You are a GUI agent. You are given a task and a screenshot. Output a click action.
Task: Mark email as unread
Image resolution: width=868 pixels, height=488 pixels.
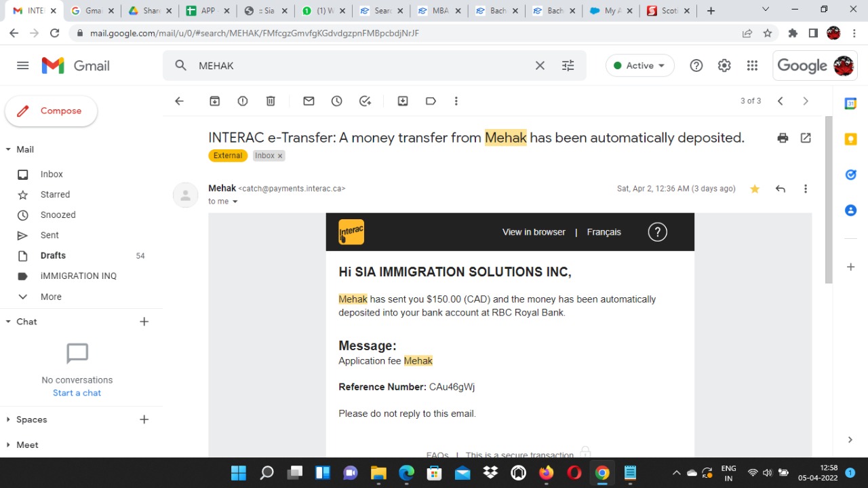(309, 101)
